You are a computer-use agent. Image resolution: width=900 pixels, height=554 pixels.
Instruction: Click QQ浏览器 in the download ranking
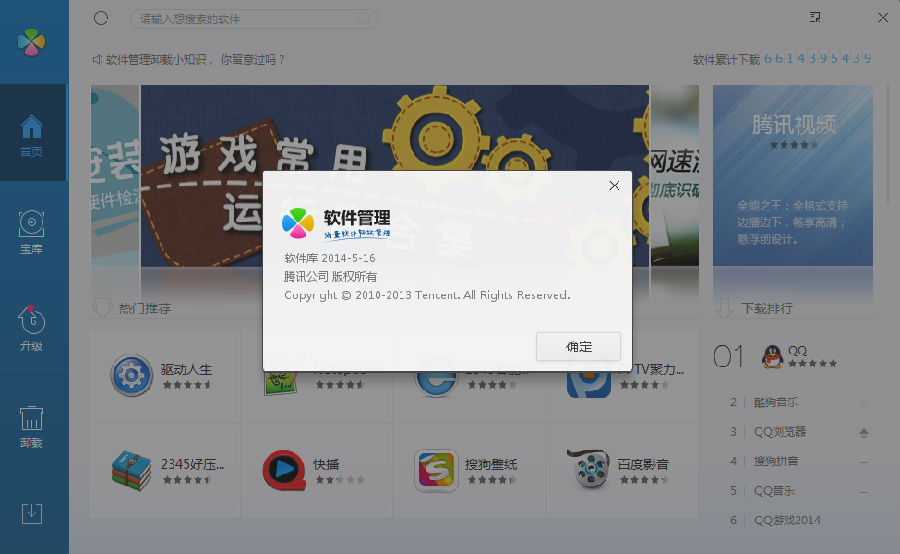779,432
